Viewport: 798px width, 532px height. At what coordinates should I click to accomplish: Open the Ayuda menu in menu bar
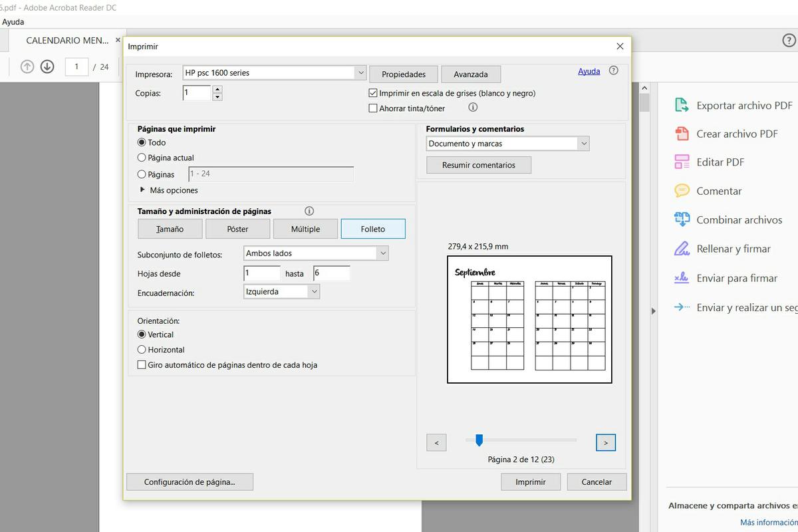(x=13, y=22)
